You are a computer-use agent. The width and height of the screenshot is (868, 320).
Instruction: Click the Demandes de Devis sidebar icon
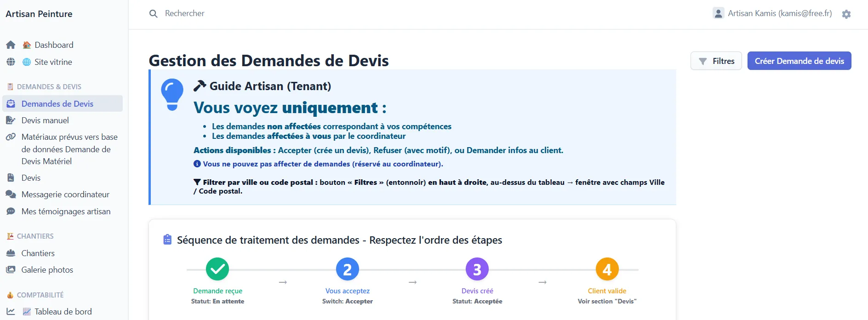(x=11, y=104)
